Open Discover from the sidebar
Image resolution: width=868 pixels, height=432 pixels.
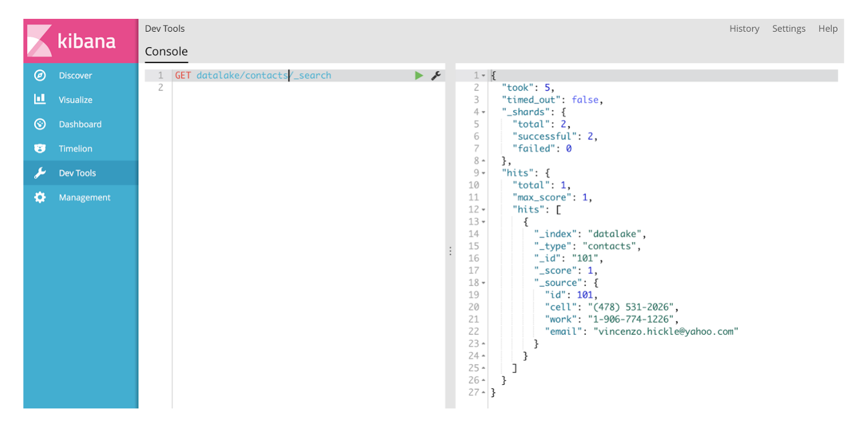(81, 75)
